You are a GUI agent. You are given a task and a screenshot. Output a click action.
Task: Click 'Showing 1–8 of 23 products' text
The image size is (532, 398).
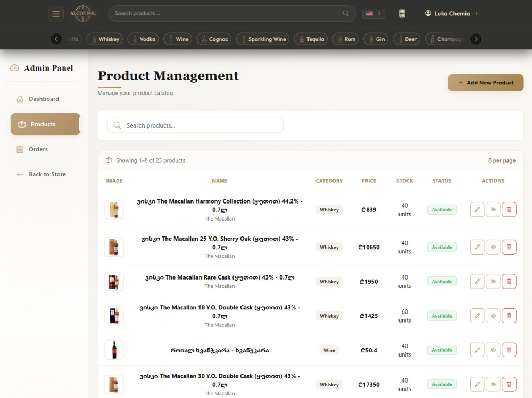coord(151,160)
